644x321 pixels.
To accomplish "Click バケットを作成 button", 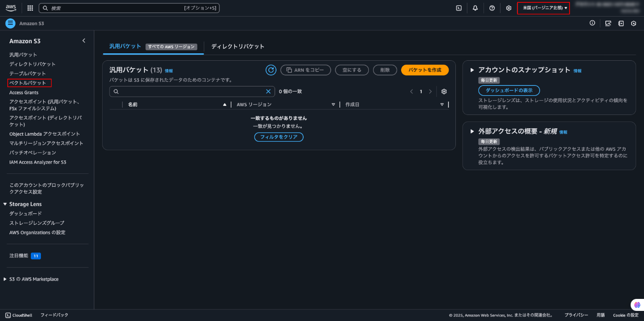I will [x=425, y=70].
